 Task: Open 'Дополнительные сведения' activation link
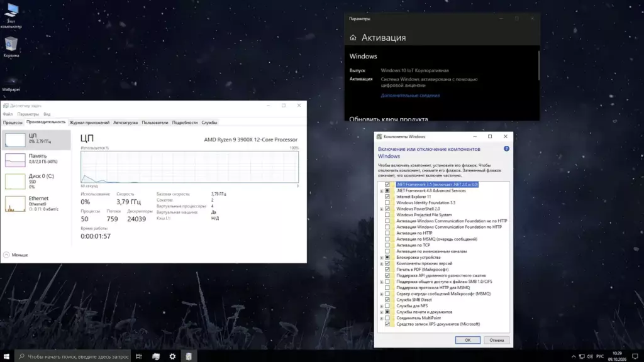coord(410,96)
